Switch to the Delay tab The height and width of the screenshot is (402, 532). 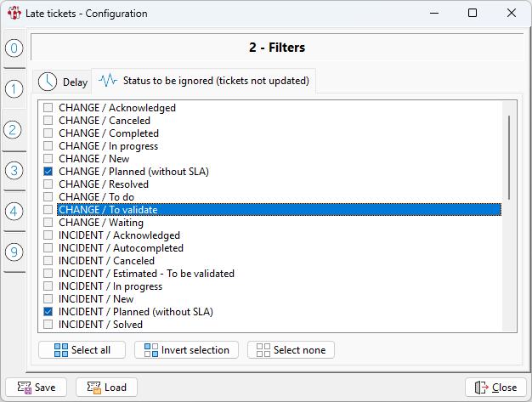pyautogui.click(x=64, y=82)
